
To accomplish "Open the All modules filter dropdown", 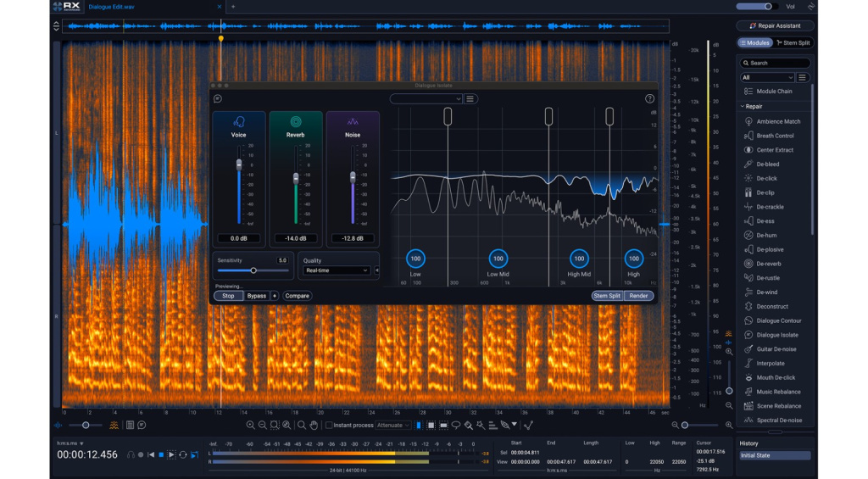I will point(767,77).
